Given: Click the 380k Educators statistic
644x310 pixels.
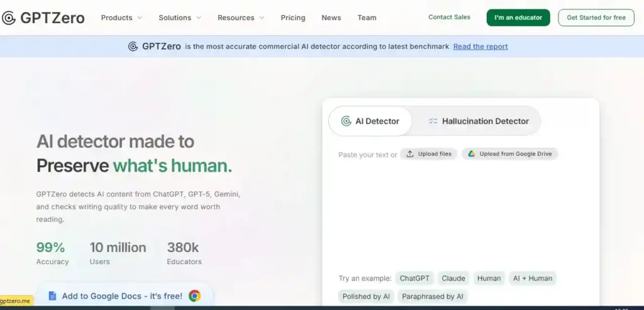Looking at the screenshot, I should coord(184,253).
